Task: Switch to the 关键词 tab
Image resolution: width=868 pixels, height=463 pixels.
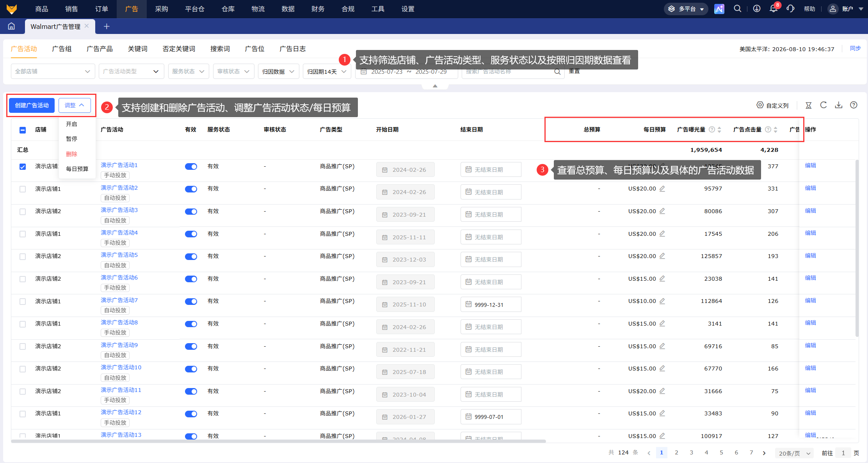Action: [x=137, y=49]
